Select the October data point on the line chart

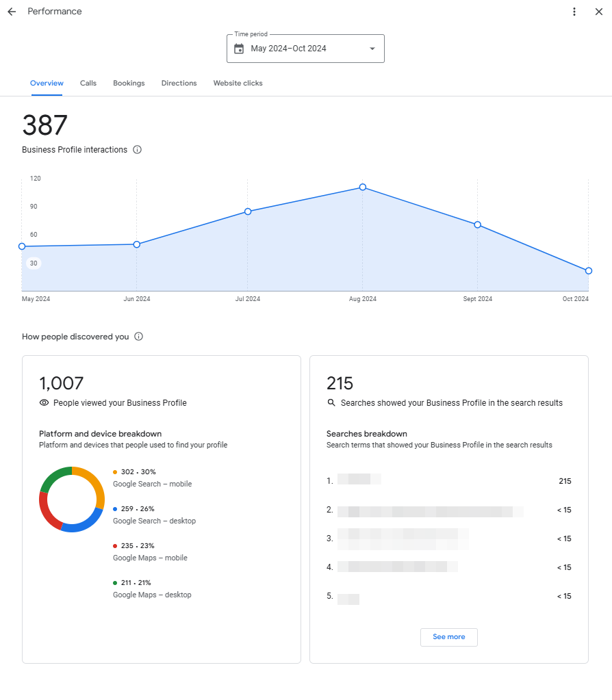(588, 270)
